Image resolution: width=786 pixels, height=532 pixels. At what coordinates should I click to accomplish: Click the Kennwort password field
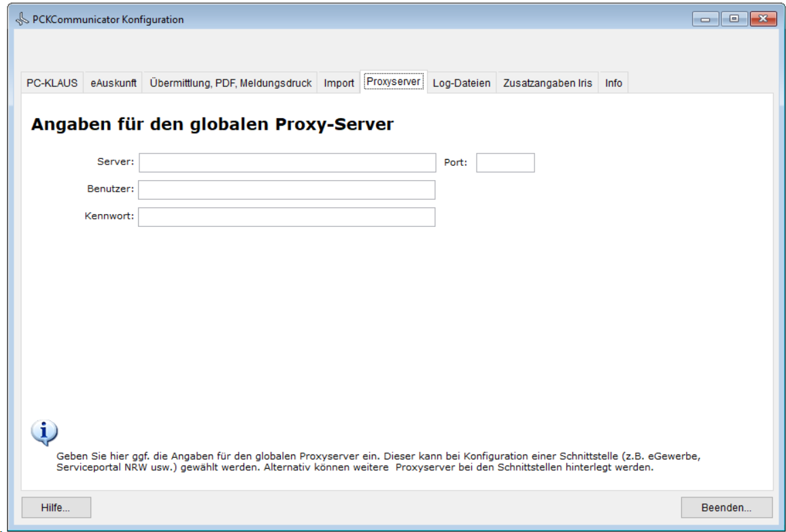tap(287, 217)
